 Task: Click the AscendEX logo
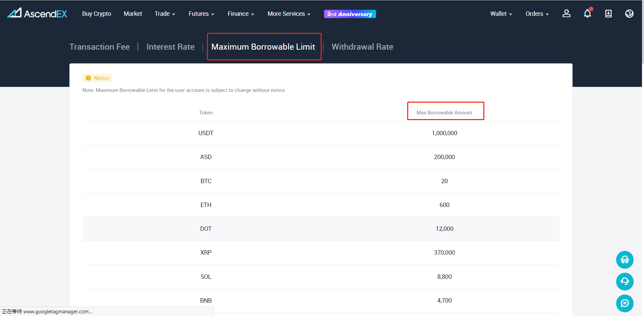click(37, 13)
